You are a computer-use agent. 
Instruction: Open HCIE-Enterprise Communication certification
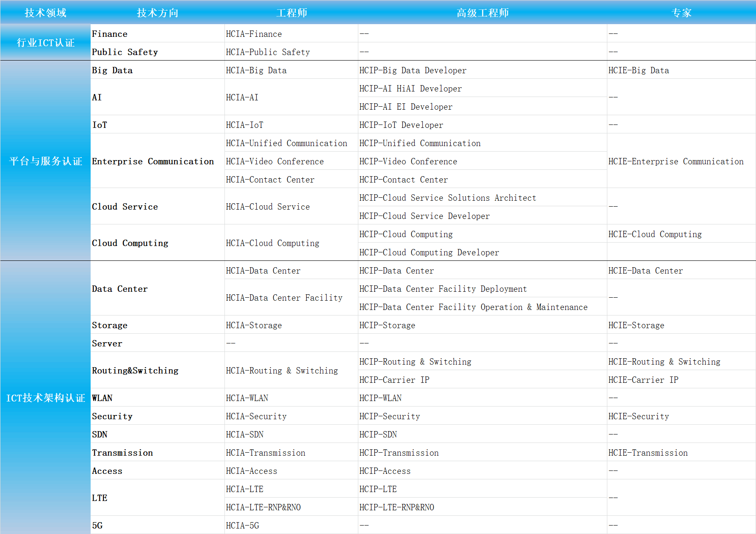tap(676, 161)
